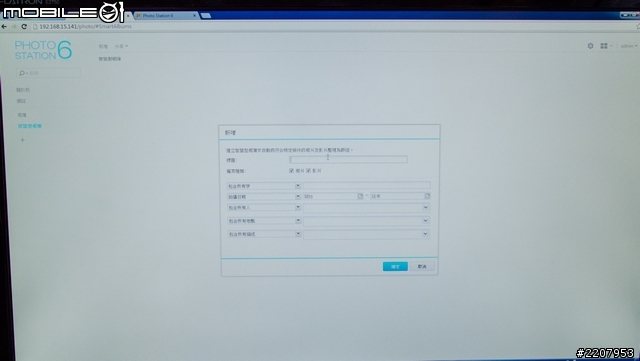Reload the page with the refresh icon
Image resolution: width=640 pixels, height=361 pixels.
24,27
